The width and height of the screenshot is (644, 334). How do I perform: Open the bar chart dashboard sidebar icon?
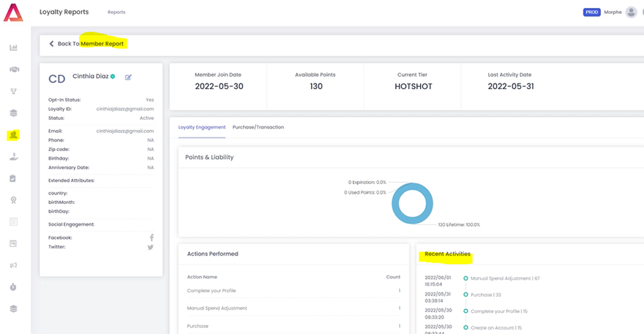point(14,48)
